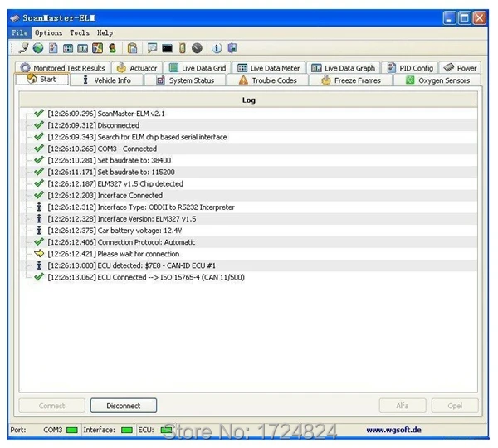498x448 pixels.
Task: Select 'Interface Version: ELM327 v1.5' row
Action: pyautogui.click(x=248, y=219)
